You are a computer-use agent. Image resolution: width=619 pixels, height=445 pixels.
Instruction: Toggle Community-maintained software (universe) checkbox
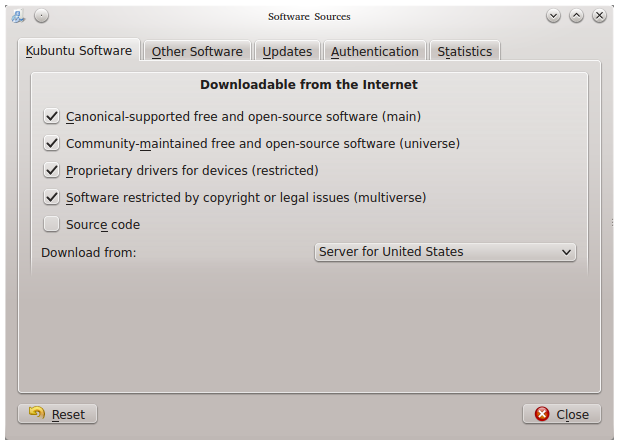(x=52, y=144)
